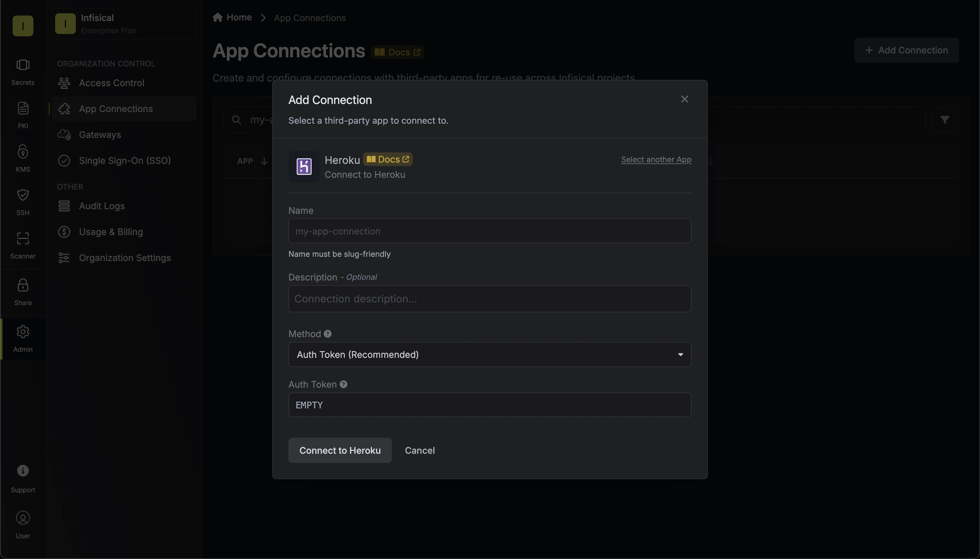Viewport: 980px width, 559px height.
Task: Click the Add Connection button in the header
Action: [x=906, y=50]
